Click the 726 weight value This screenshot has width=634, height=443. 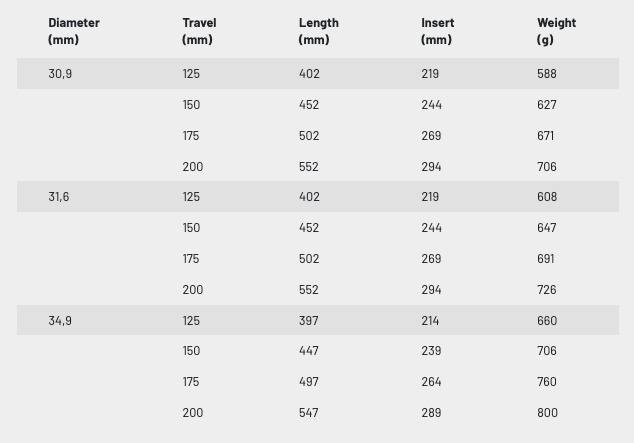point(547,290)
